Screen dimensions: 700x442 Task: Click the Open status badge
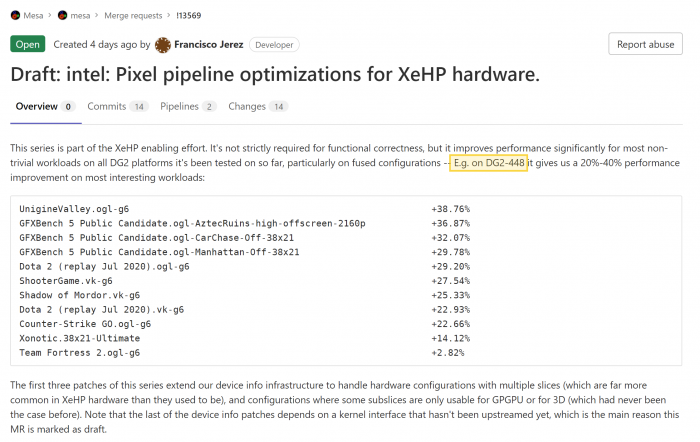pos(28,45)
